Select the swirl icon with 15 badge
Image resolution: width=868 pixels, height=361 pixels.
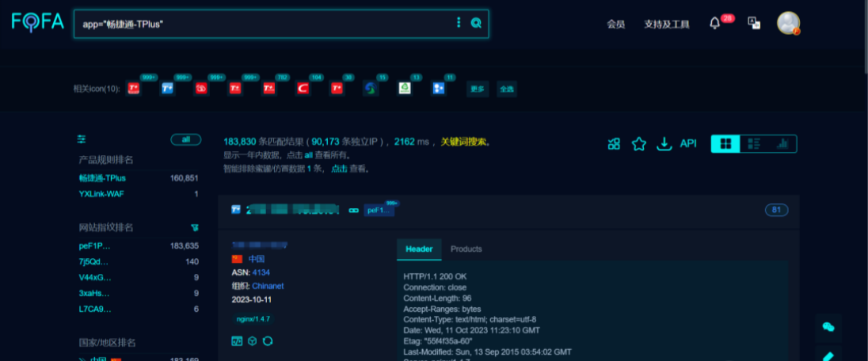point(371,88)
